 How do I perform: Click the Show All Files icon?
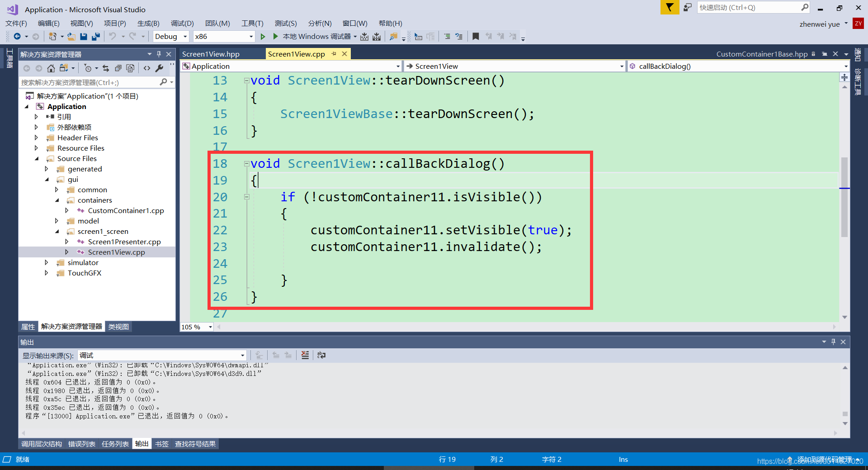pos(130,68)
